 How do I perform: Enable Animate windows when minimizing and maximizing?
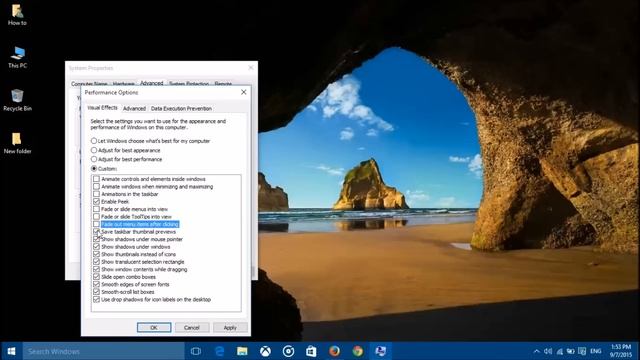pos(96,187)
